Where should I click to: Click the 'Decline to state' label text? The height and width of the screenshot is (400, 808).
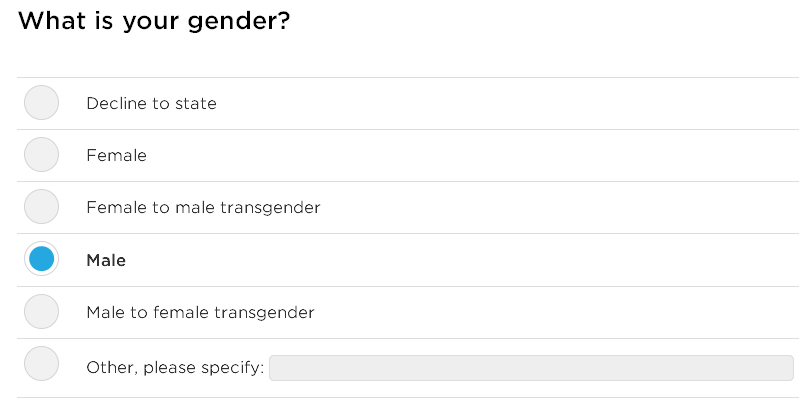coord(151,103)
